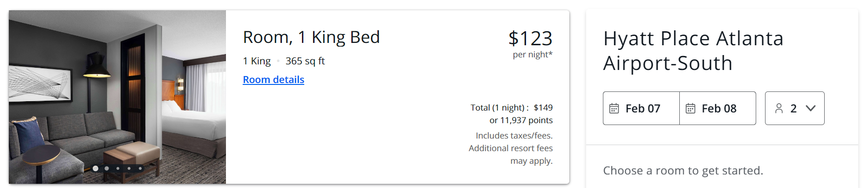
Task: Select first carousel dot on room photo
Action: tap(96, 168)
